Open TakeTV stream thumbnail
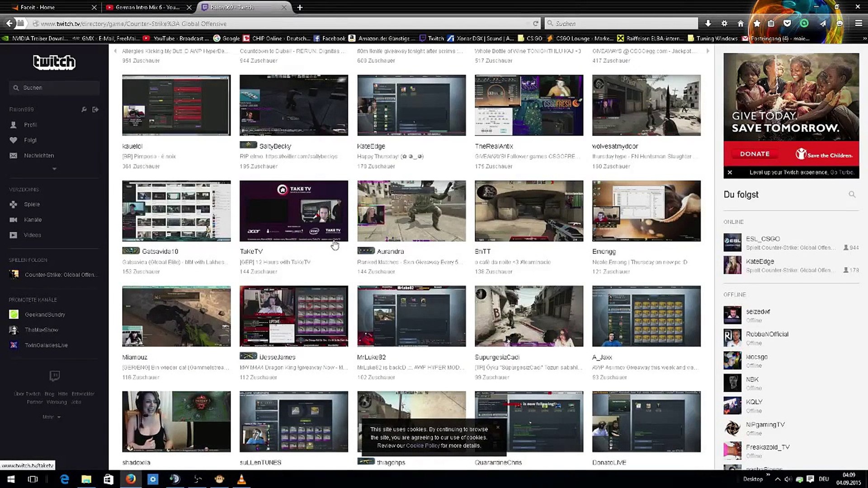868x488 pixels. coord(294,211)
